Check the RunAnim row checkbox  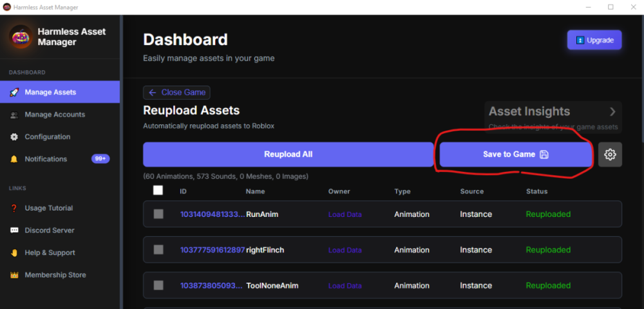point(158,214)
